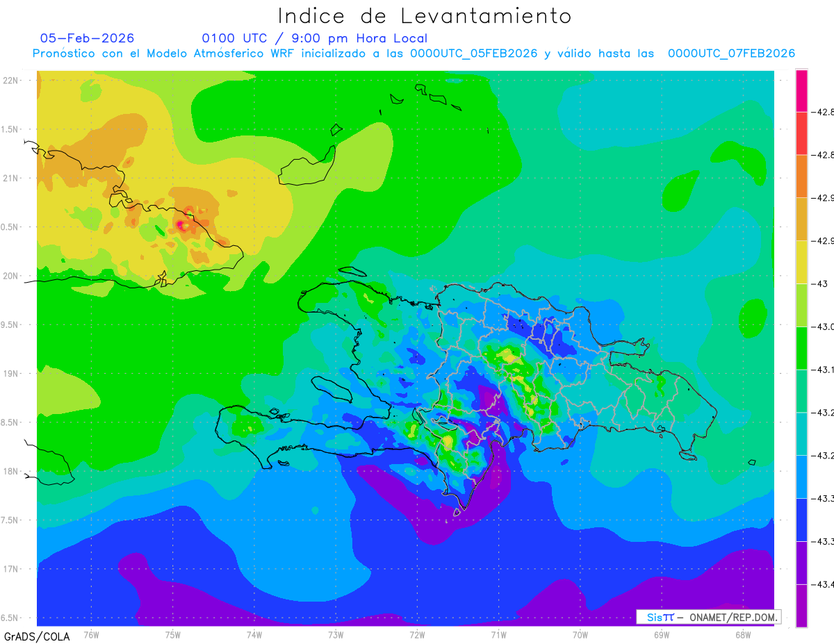Click the 68W longitude axis label

point(742,634)
